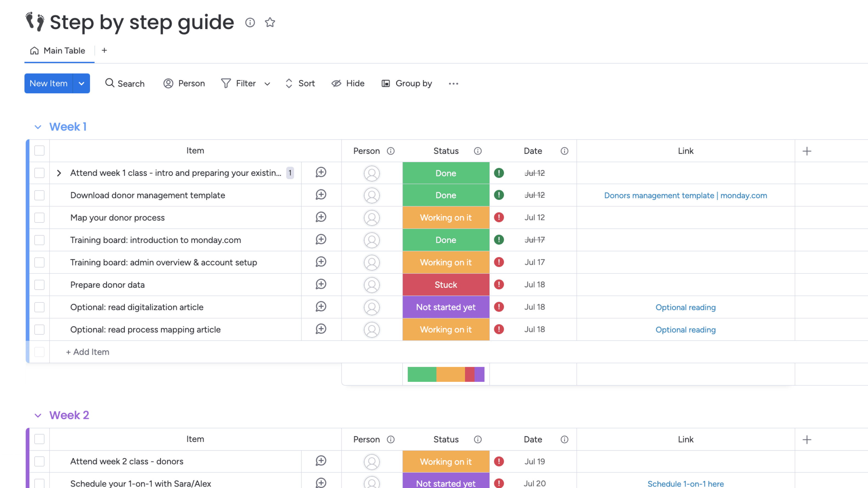Check the box for Download donor management template
This screenshot has width=868, height=488.
(40, 195)
